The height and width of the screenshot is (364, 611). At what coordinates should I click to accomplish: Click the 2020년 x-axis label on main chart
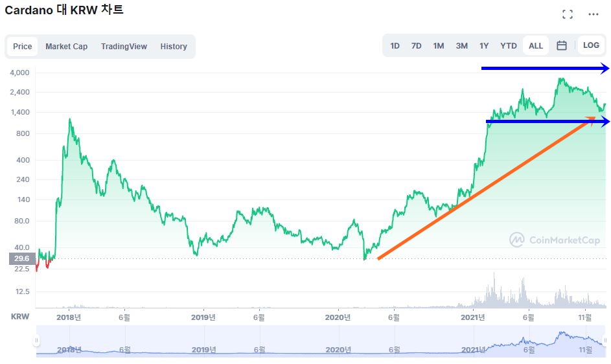click(x=338, y=317)
